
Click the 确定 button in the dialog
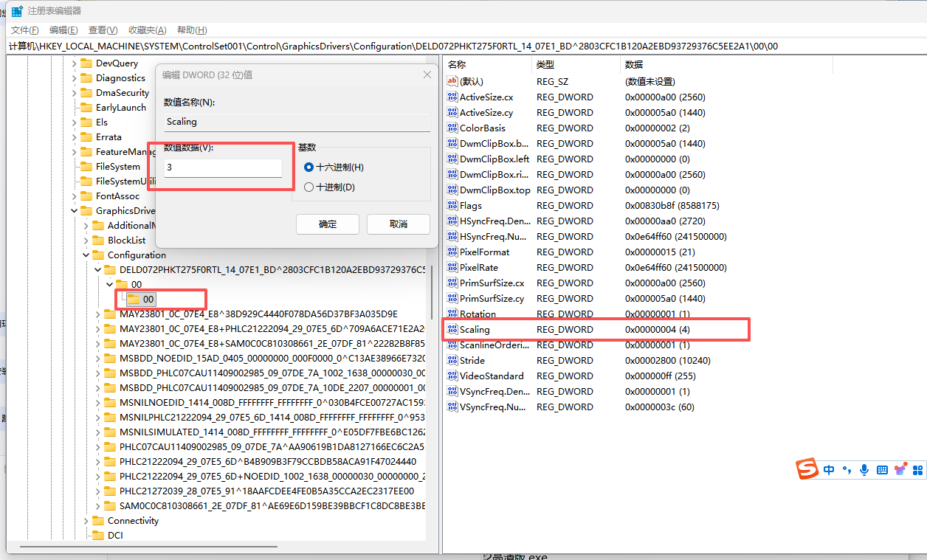coord(327,224)
